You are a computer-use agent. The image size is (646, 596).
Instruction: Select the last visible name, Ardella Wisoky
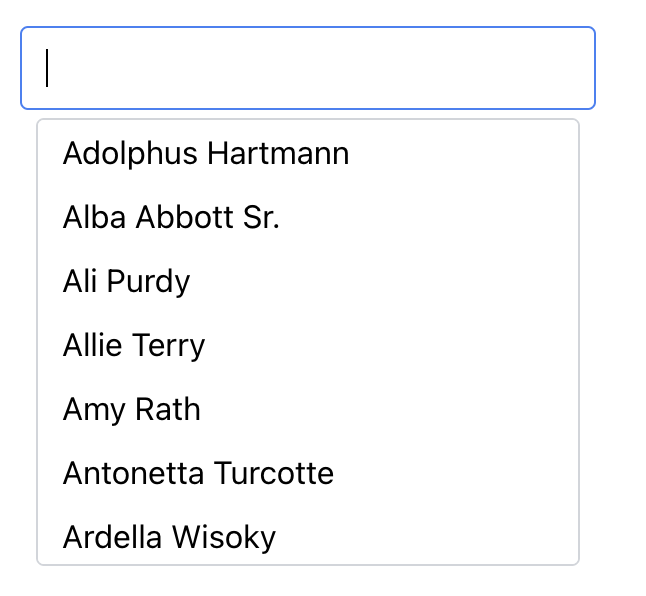pos(169,537)
